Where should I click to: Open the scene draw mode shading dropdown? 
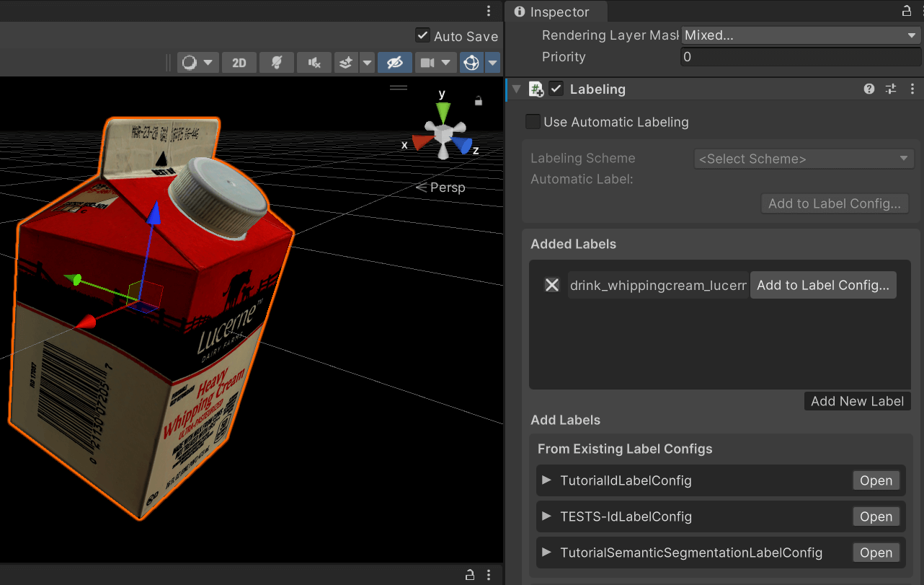(197, 63)
